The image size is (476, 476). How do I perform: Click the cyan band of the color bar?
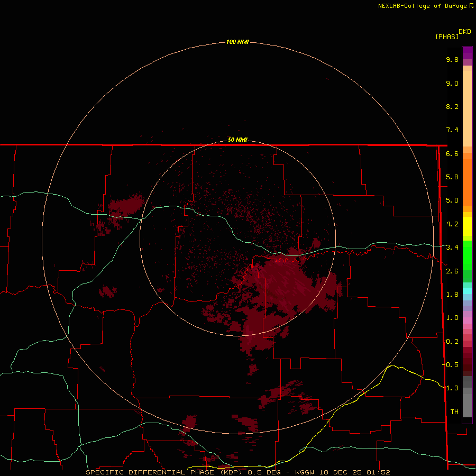[467, 291]
